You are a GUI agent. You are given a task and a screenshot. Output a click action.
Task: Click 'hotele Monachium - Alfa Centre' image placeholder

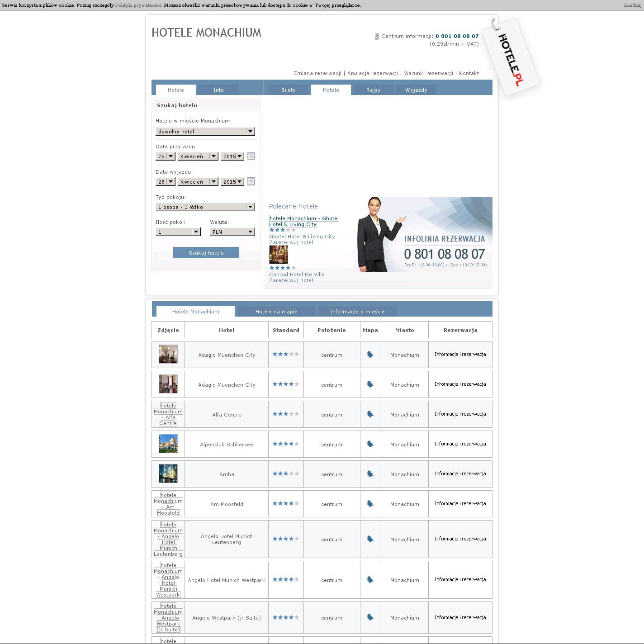(168, 414)
